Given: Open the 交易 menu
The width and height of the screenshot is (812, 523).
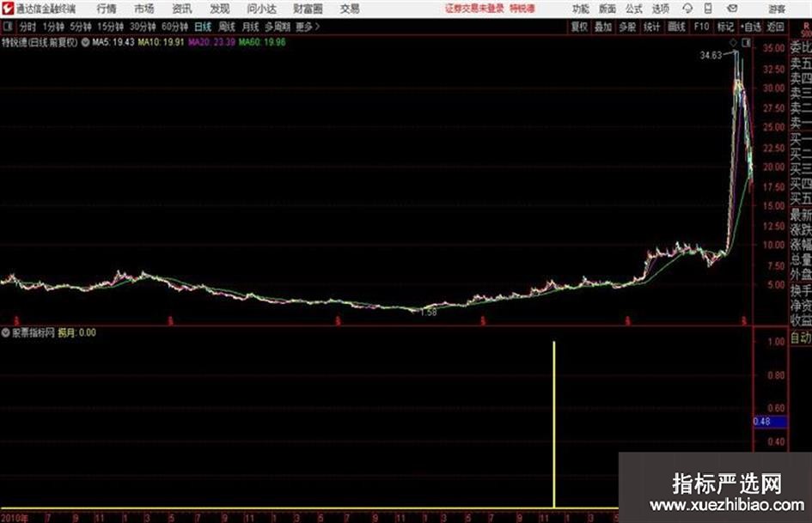Looking at the screenshot, I should click(x=350, y=9).
